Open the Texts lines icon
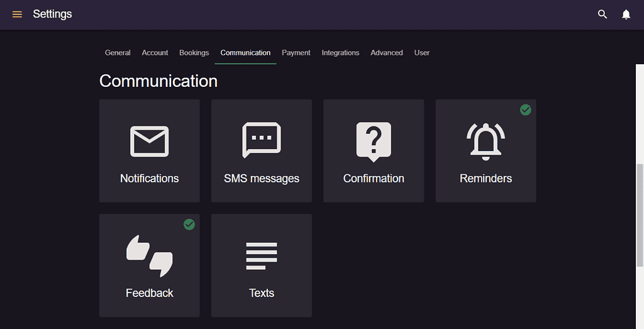Viewport: 644px width, 329px height. (262, 256)
